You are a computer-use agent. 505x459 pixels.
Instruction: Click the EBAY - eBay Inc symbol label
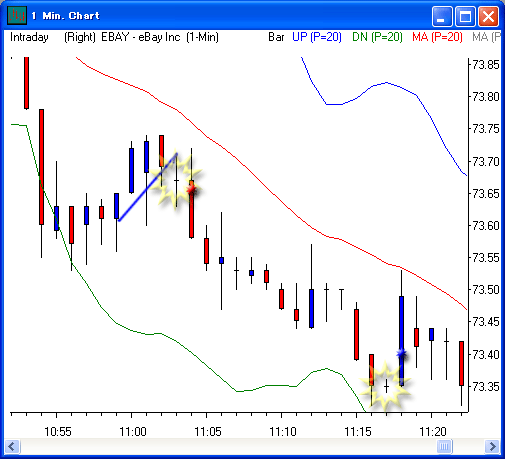(141, 37)
